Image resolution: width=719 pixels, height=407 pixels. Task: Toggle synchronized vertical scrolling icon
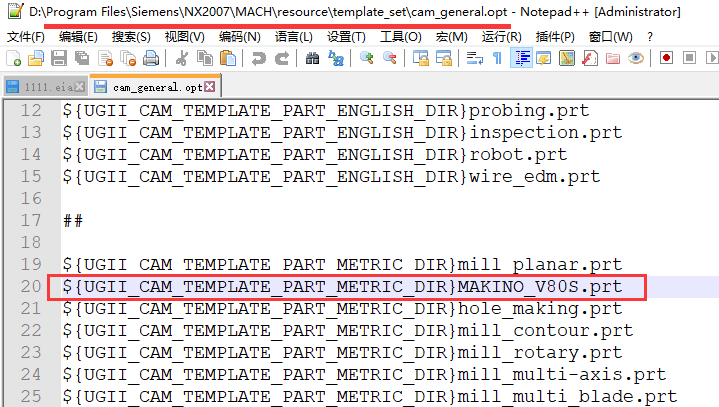tap(420, 58)
